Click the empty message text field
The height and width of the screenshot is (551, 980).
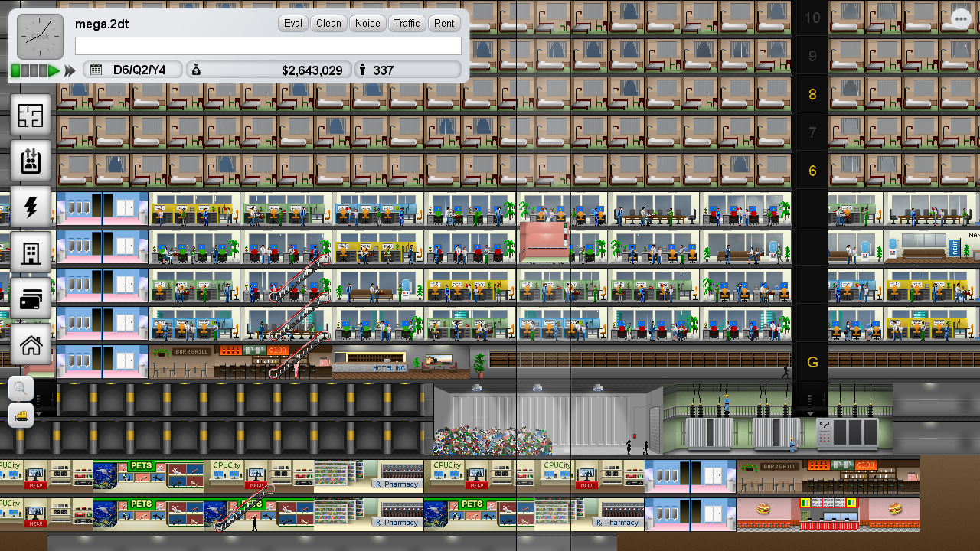click(x=268, y=47)
